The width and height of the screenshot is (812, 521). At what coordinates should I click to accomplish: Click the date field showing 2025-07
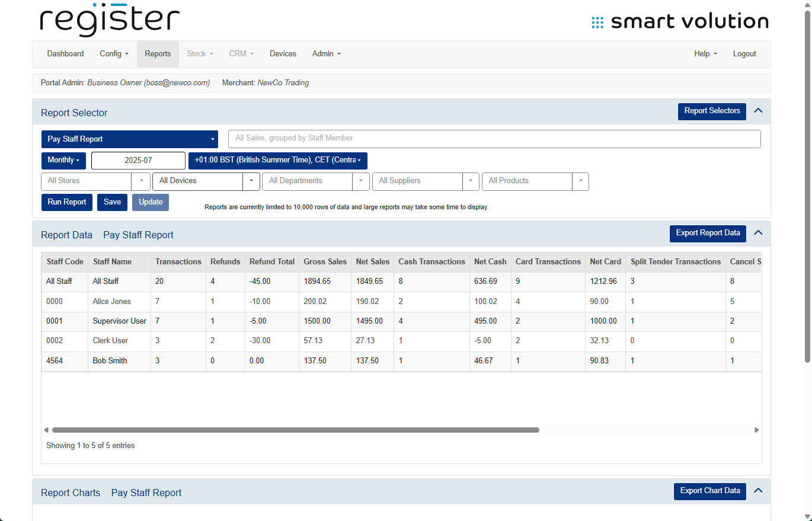[138, 161]
